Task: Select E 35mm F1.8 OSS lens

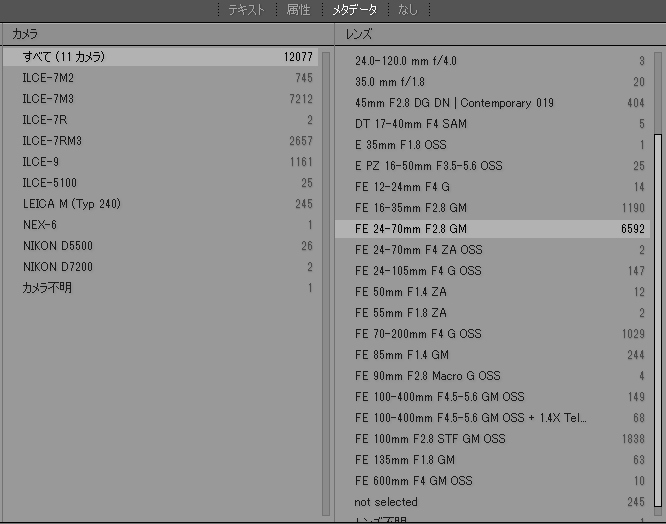Action: click(493, 145)
